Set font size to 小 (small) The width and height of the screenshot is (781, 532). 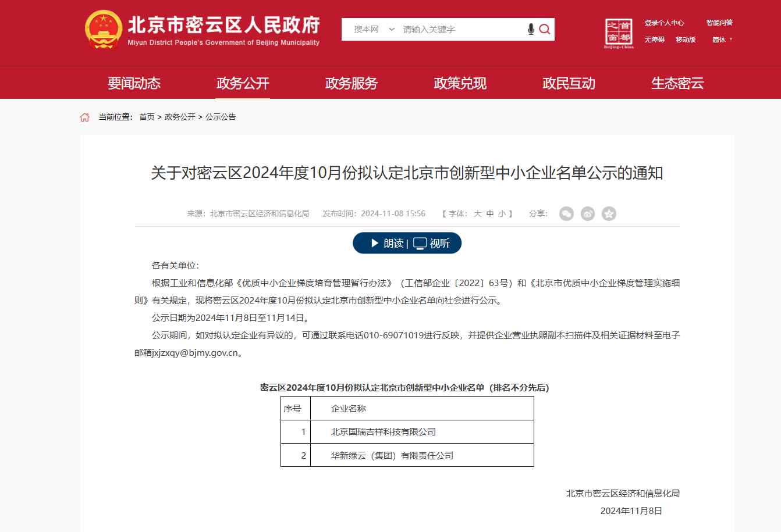(x=502, y=214)
